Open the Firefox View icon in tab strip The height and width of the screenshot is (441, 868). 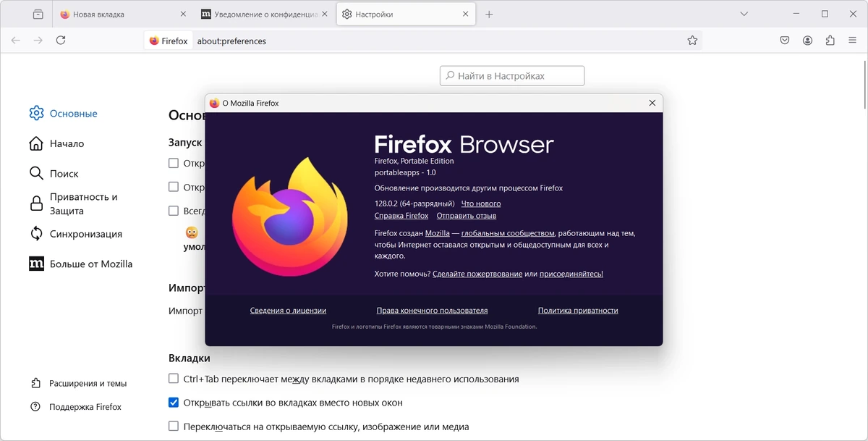[38, 14]
